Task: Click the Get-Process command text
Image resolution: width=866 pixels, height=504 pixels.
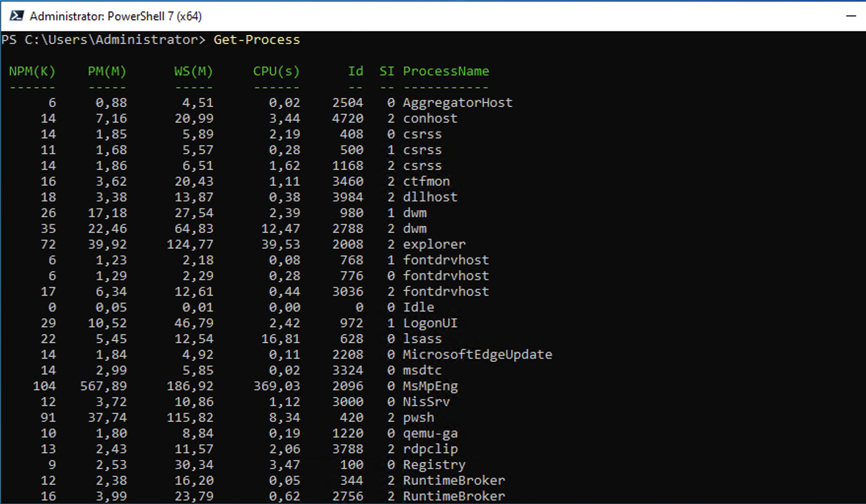Action: click(x=256, y=40)
